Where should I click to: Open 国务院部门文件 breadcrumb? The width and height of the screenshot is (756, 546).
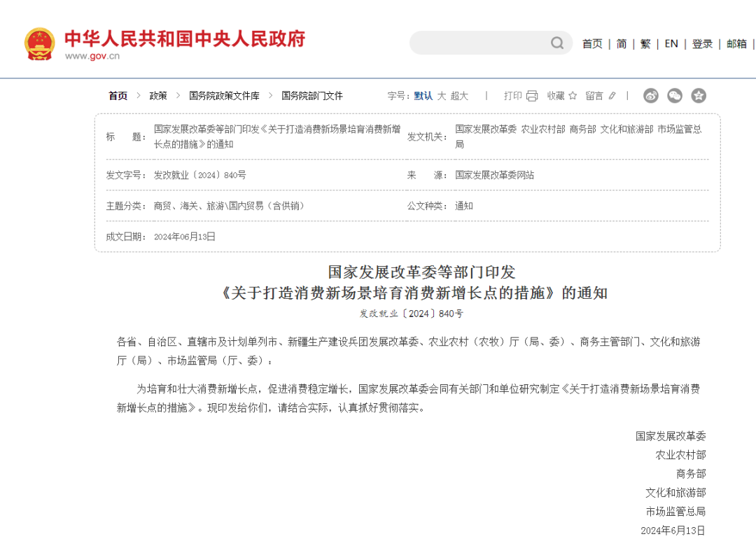click(312, 95)
